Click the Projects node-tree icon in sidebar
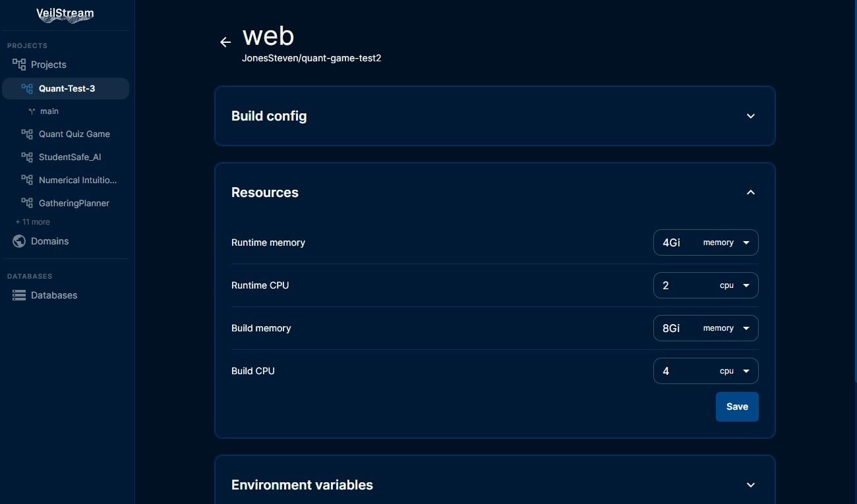Screen dimensions: 857x504 tap(18, 63)
